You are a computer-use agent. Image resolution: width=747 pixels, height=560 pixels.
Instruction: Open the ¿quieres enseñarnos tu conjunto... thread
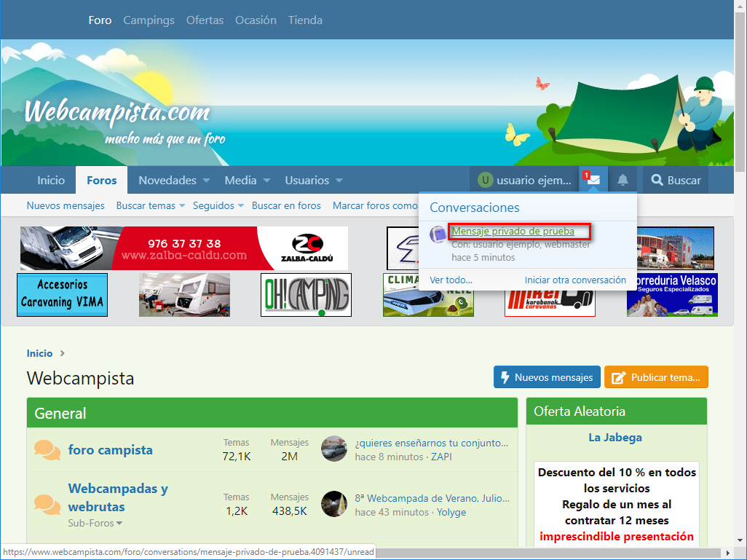point(432,443)
